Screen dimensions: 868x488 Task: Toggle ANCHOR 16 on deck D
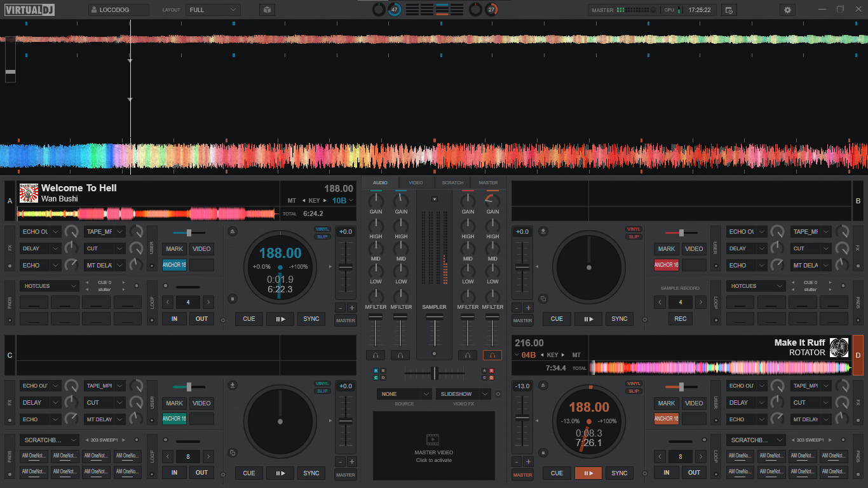click(x=667, y=419)
